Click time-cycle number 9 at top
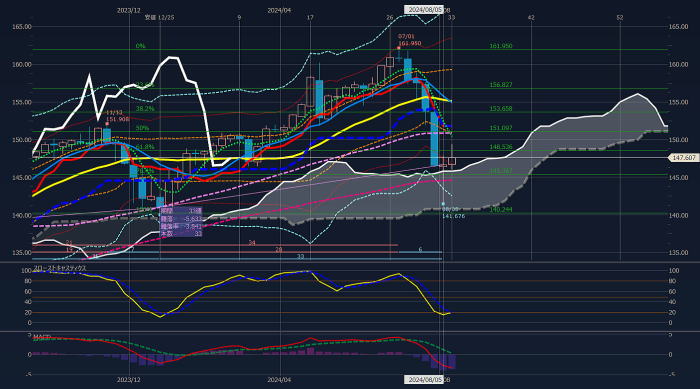The width and height of the screenshot is (700, 389). [239, 17]
